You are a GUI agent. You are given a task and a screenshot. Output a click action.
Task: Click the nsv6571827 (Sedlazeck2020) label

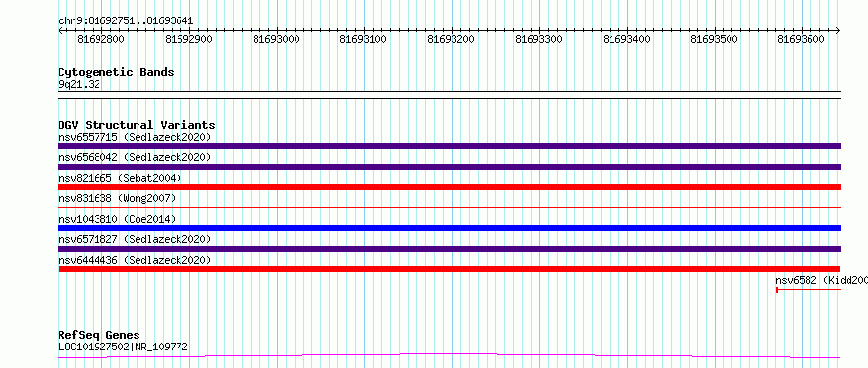pyautogui.click(x=135, y=239)
